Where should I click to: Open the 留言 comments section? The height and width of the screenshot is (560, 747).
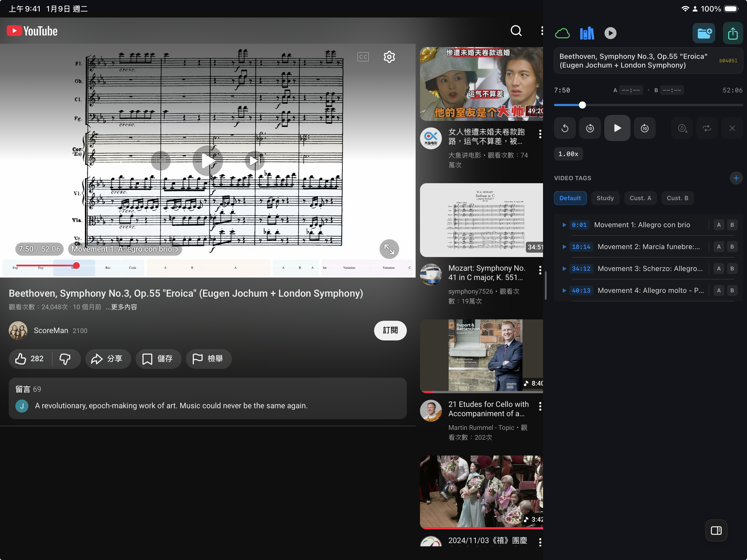tap(208, 399)
